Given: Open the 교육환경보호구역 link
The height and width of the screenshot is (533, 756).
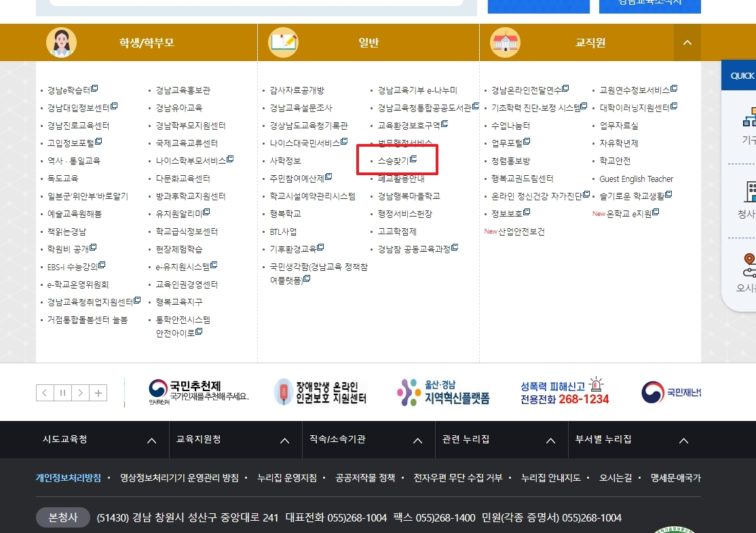Looking at the screenshot, I should click(413, 126).
